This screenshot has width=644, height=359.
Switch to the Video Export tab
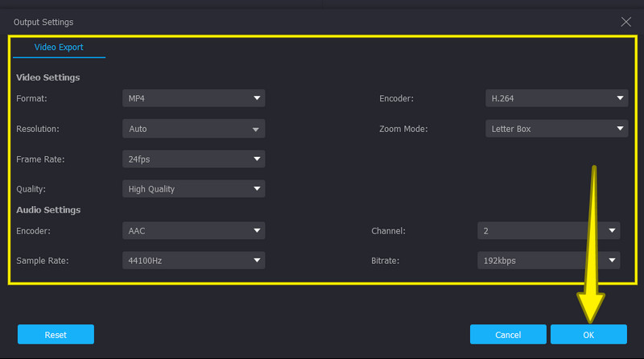[x=59, y=47]
